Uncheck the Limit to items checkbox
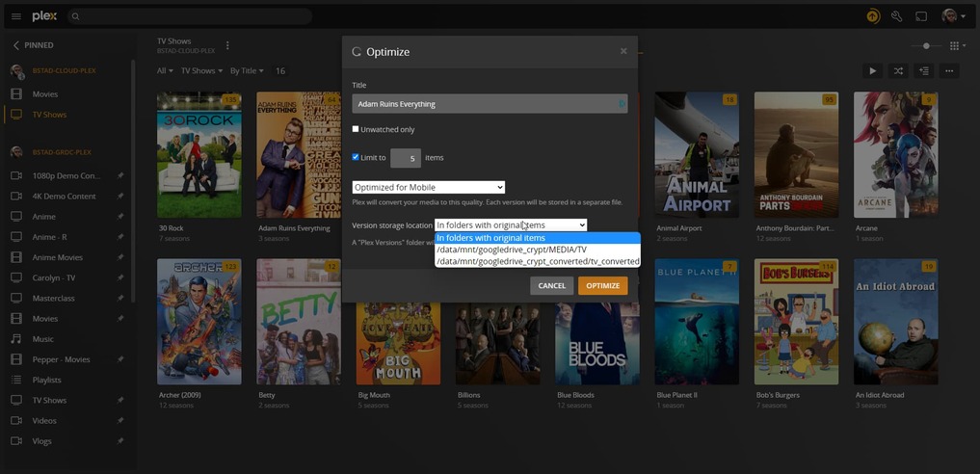This screenshot has width=980, height=474. coord(356,157)
